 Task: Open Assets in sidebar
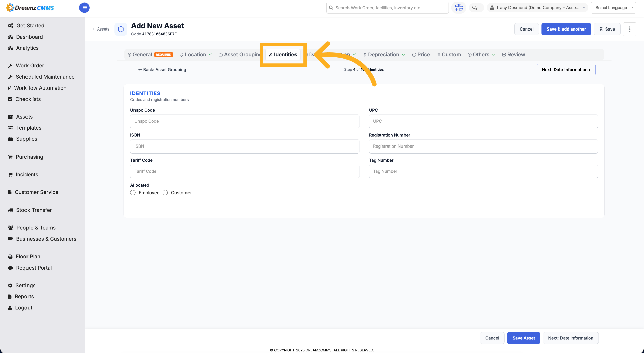point(20,117)
